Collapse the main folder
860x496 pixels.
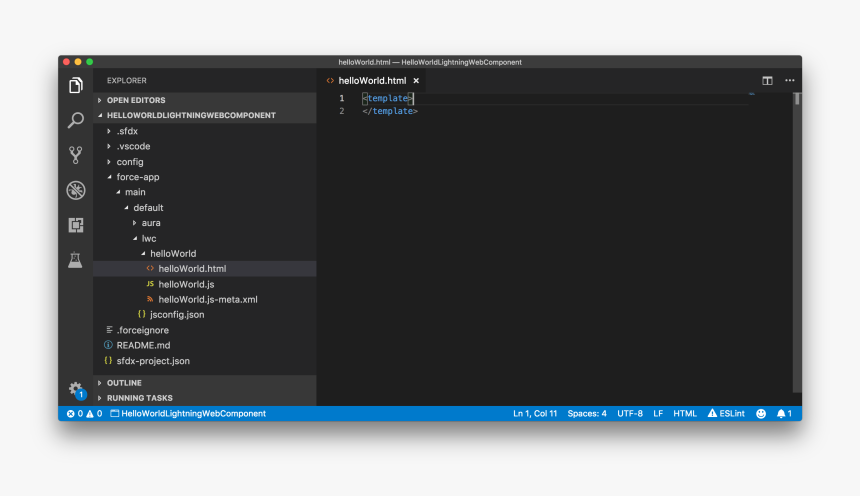point(118,192)
